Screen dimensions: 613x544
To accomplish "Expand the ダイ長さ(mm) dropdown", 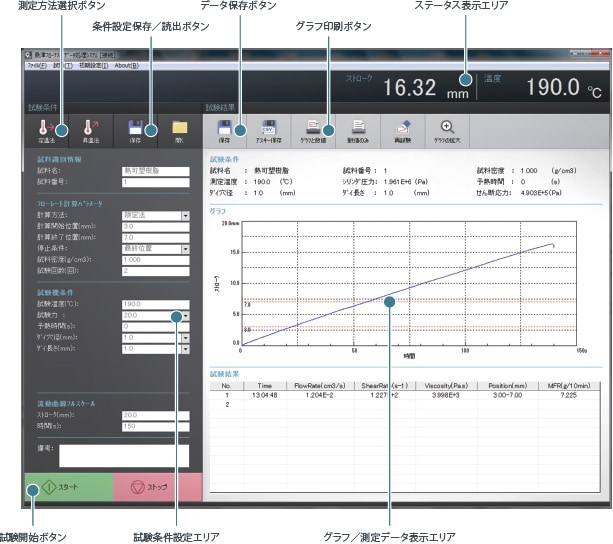I will pos(185,349).
